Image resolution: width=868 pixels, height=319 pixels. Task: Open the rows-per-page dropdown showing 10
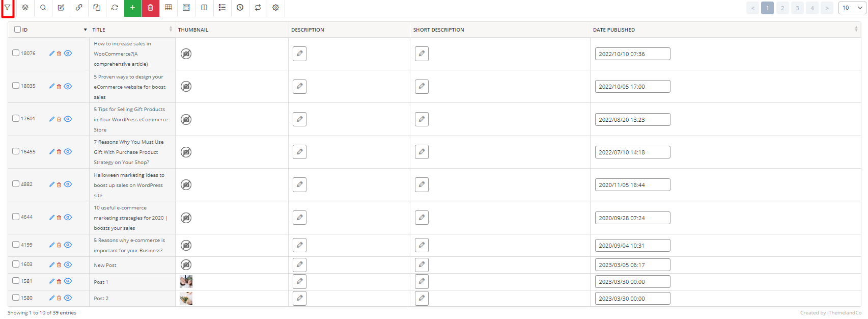[x=851, y=8]
